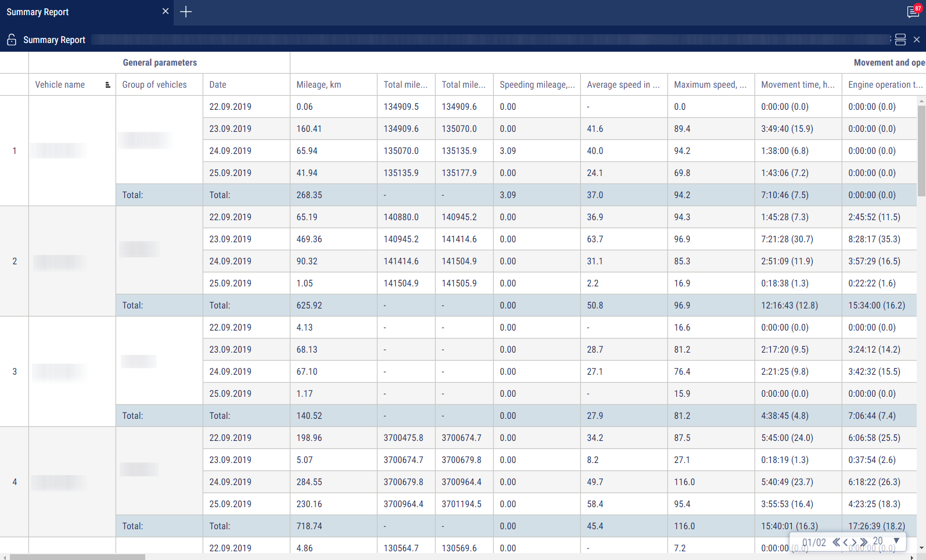Viewport: 926px width, 560px height.
Task: Toggle the report panel layout icon
Action: pos(900,40)
